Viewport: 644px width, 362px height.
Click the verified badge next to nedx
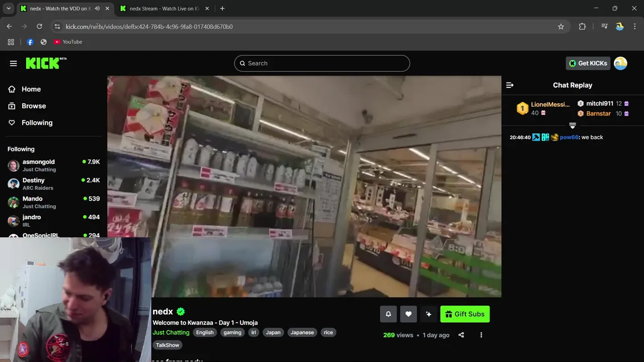point(181,312)
